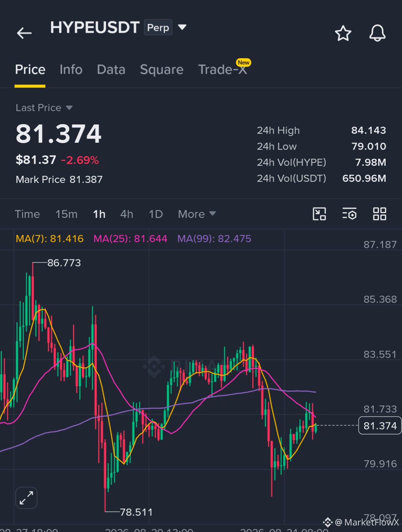
Task: Open the HYPEUSDT pair selector arrow
Action: click(x=182, y=27)
